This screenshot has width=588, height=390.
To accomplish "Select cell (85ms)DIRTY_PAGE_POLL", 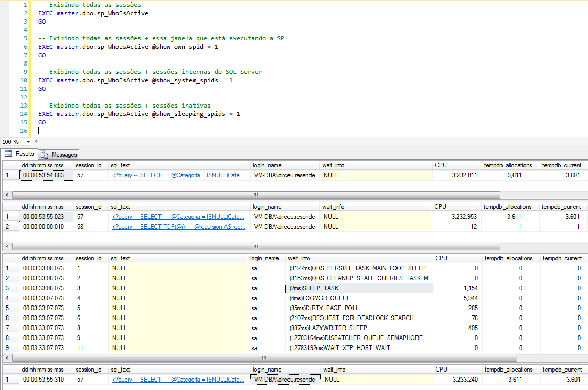I will pyautogui.click(x=359, y=308).
